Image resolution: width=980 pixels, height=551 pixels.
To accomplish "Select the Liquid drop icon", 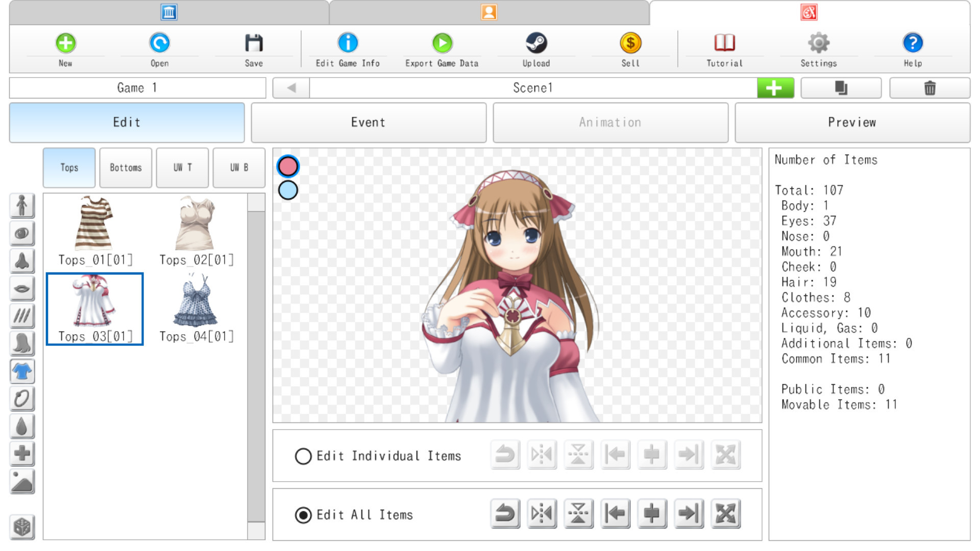I will tap(22, 427).
